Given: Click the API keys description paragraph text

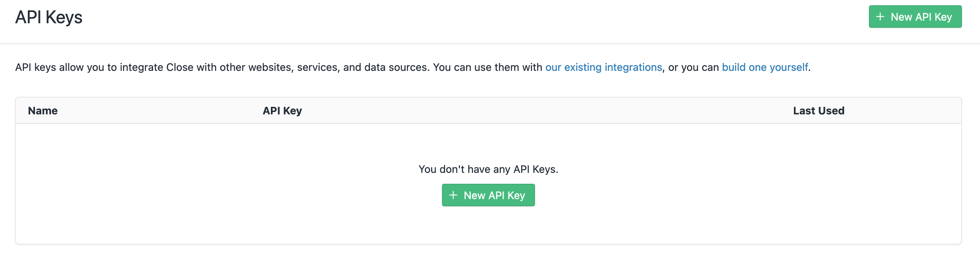Looking at the screenshot, I should (x=413, y=67).
